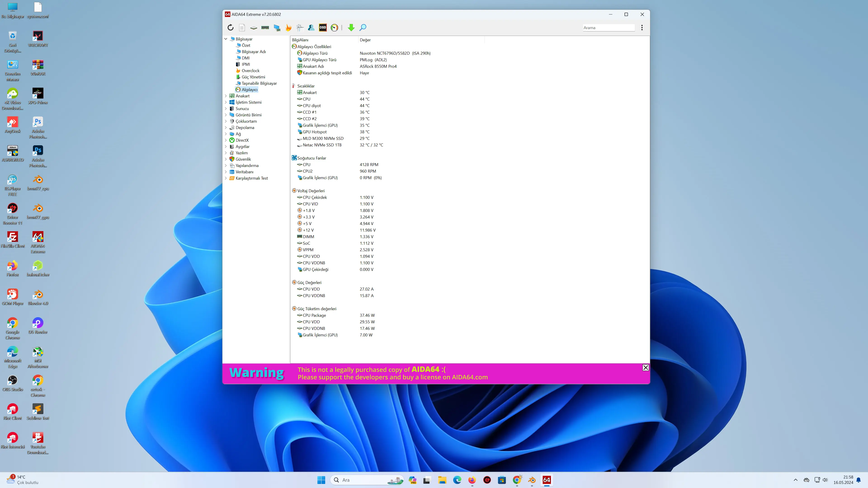This screenshot has width=868, height=488.
Task: Open weather widget on taskbar
Action: click(x=22, y=480)
